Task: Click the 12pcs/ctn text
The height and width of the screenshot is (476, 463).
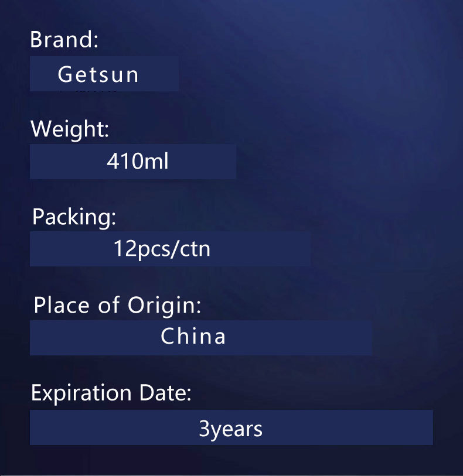Action: coord(162,249)
